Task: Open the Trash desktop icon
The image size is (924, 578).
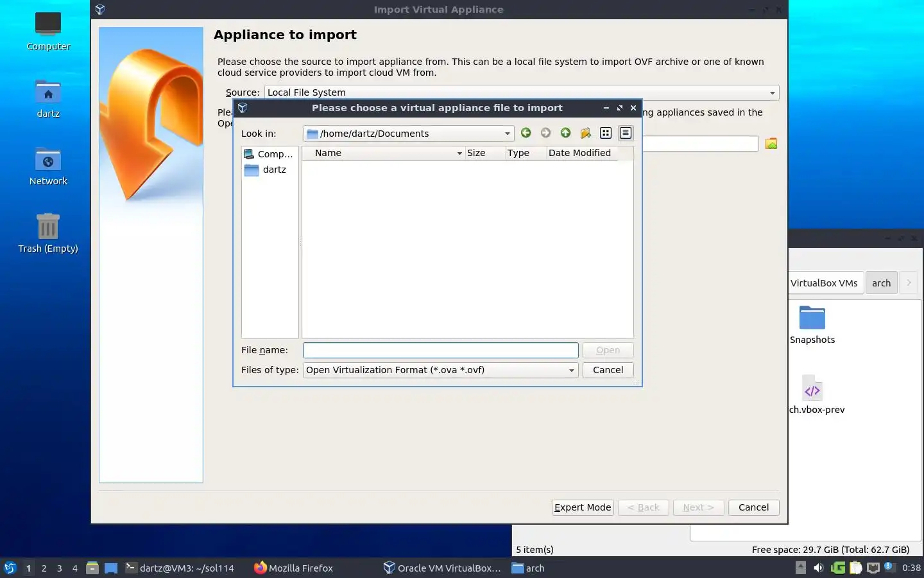Action: pyautogui.click(x=48, y=233)
